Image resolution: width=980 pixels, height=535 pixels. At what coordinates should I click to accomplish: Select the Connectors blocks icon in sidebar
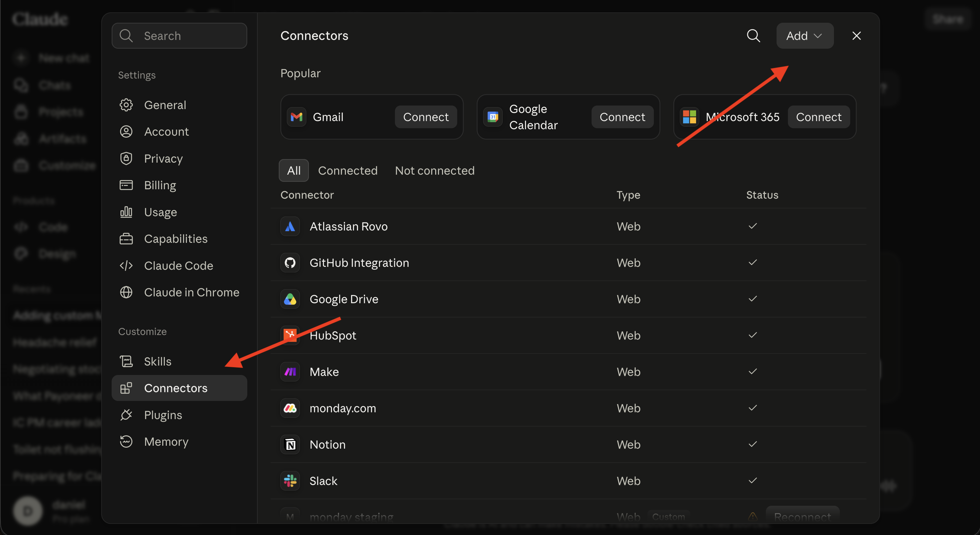click(126, 388)
